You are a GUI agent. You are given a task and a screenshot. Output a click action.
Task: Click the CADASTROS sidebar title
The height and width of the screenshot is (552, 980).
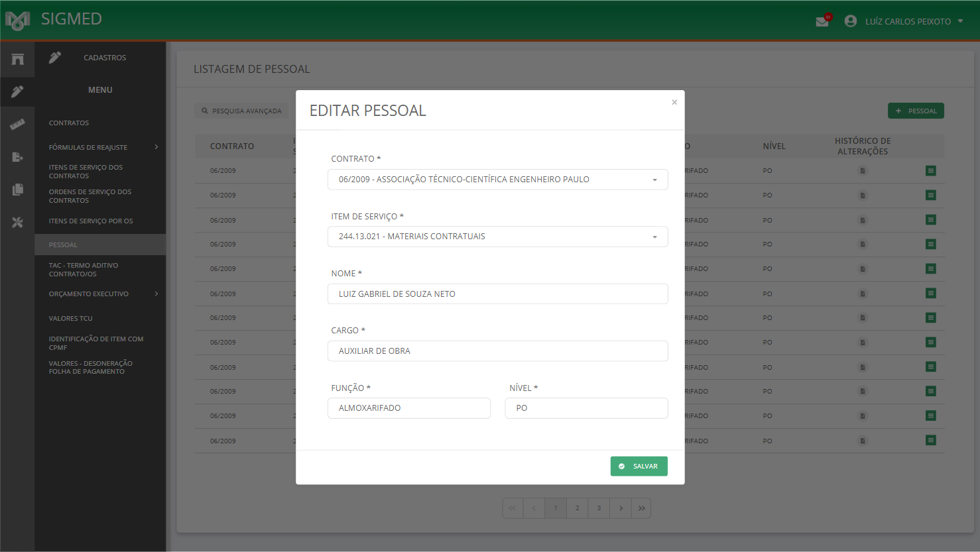[x=105, y=58]
